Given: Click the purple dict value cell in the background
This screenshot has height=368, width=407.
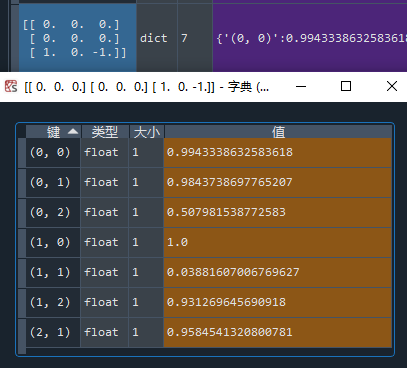Looking at the screenshot, I should pyautogui.click(x=310, y=38).
